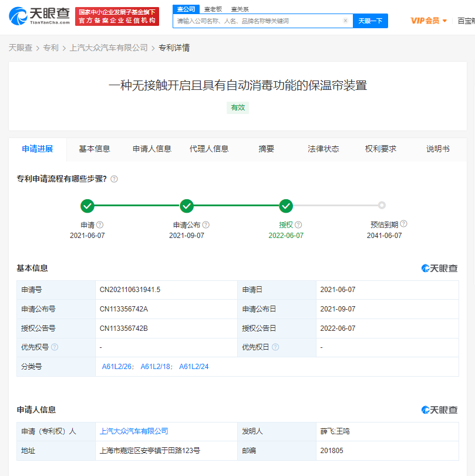Select the 查公司 search tab
The height and width of the screenshot is (476, 475).
(186, 9)
